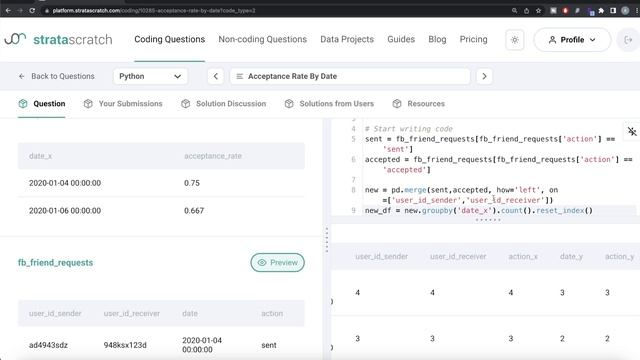Viewport: 640px width, 360px height.
Task: Click the Your Submissions cube icon
Action: (x=88, y=104)
